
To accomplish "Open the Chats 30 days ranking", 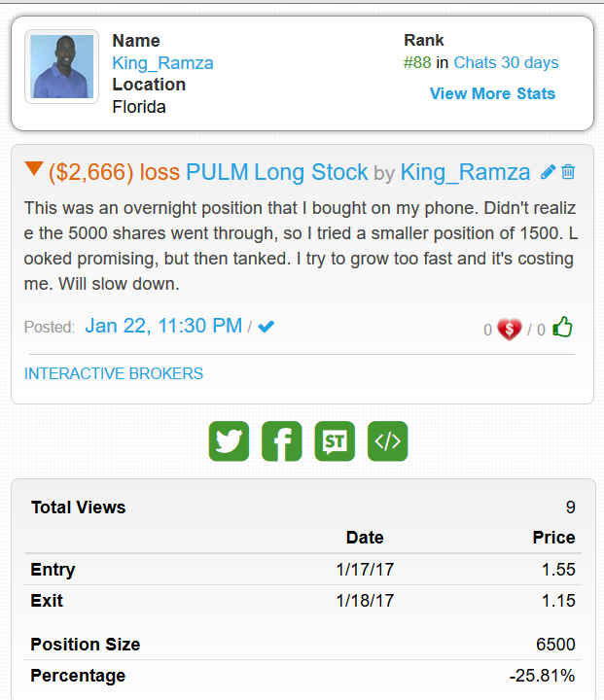I will [x=506, y=62].
